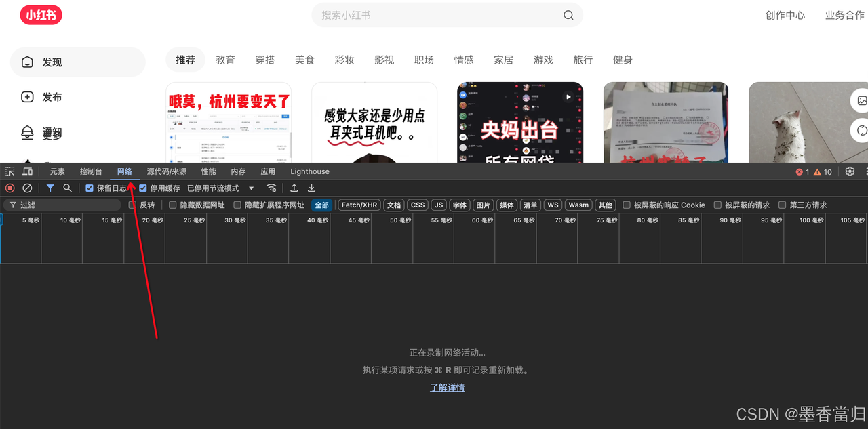Enable the 反转 filter checkbox
Screen dimensions: 868x429
[x=132, y=205]
